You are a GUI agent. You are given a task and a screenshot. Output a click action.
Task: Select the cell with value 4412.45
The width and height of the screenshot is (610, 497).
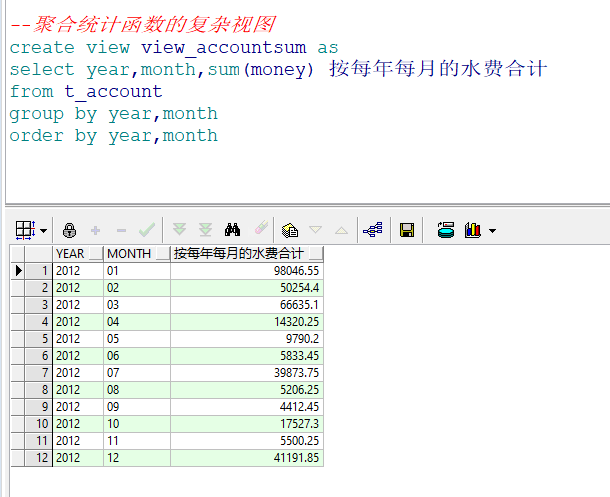[247, 407]
